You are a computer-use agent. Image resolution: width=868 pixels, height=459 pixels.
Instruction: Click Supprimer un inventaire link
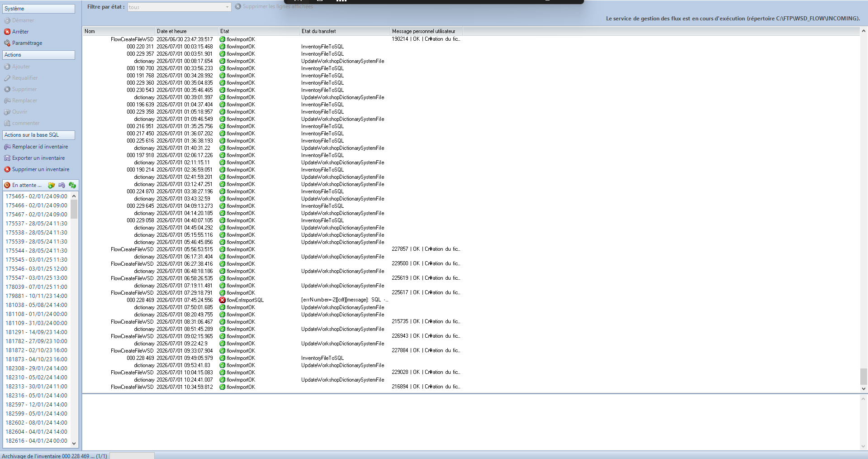[41, 169]
